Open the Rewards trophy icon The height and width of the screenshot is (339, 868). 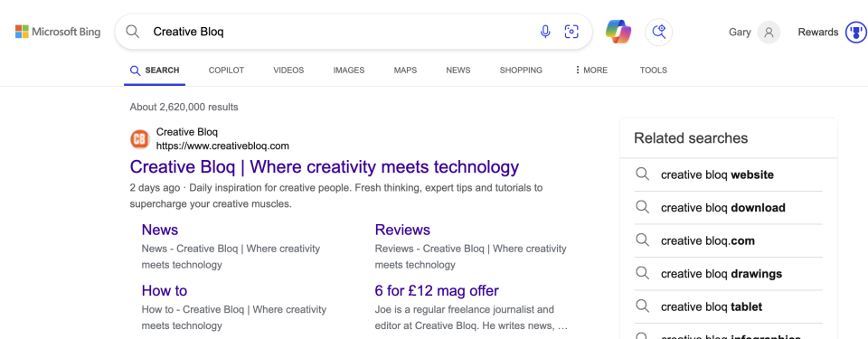coord(856,33)
